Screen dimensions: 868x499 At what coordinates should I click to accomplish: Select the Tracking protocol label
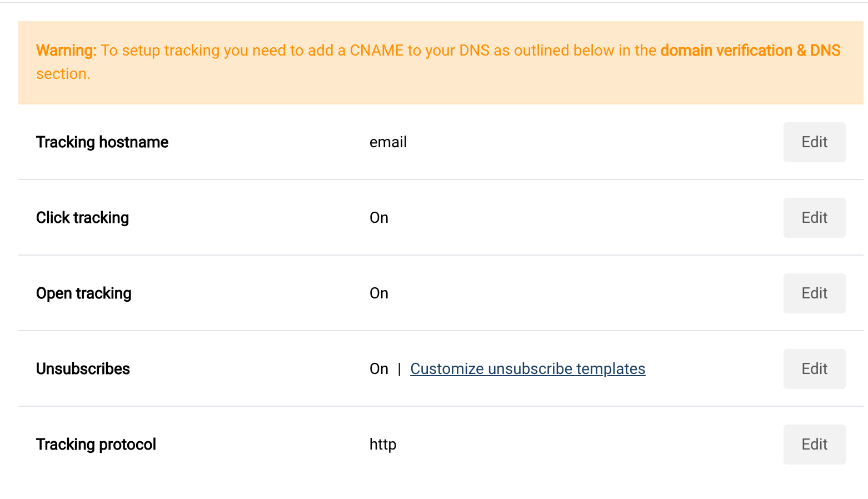(x=96, y=445)
